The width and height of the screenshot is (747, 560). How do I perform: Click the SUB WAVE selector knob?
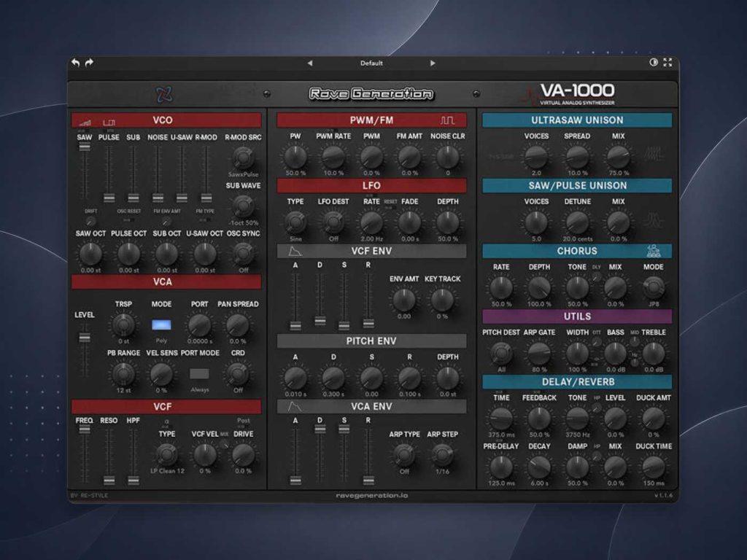pos(243,206)
